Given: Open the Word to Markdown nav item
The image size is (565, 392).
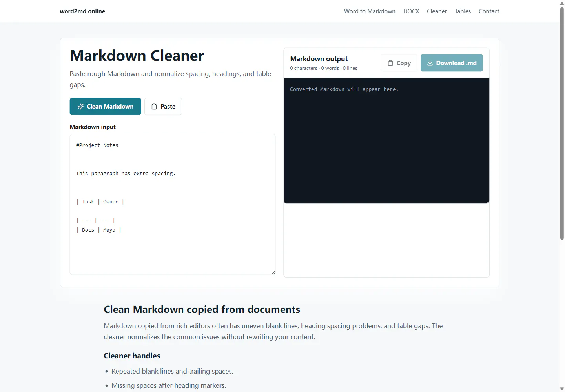Looking at the screenshot, I should [x=370, y=11].
